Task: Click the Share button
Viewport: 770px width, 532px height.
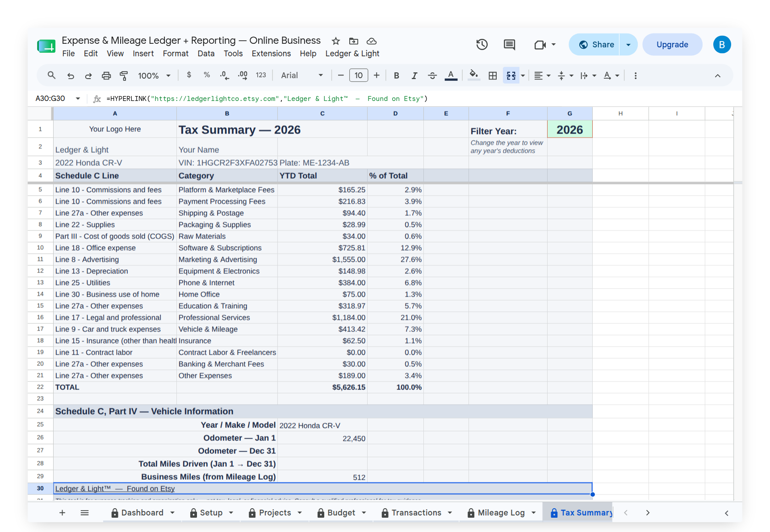Action: [594, 44]
